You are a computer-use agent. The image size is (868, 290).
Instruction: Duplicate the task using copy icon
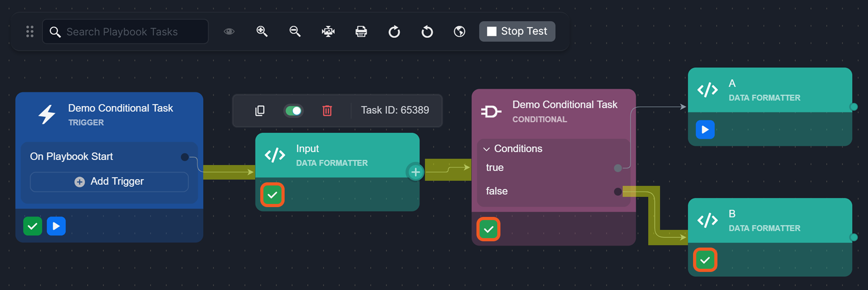(260, 111)
